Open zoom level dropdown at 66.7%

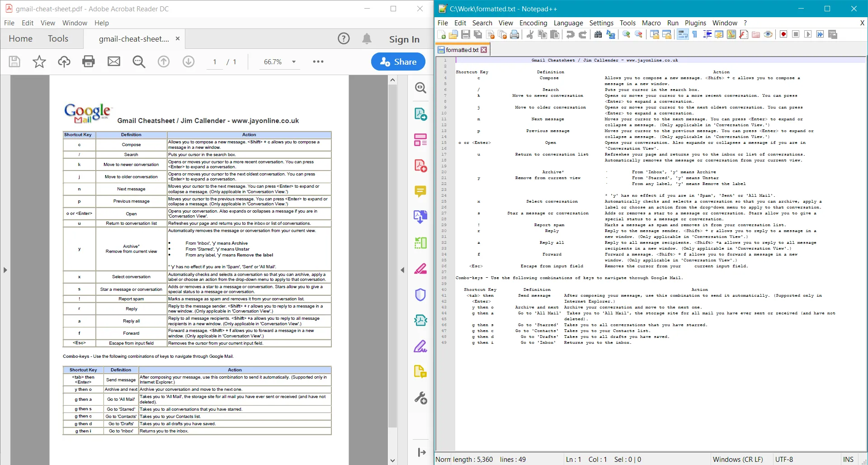point(294,62)
